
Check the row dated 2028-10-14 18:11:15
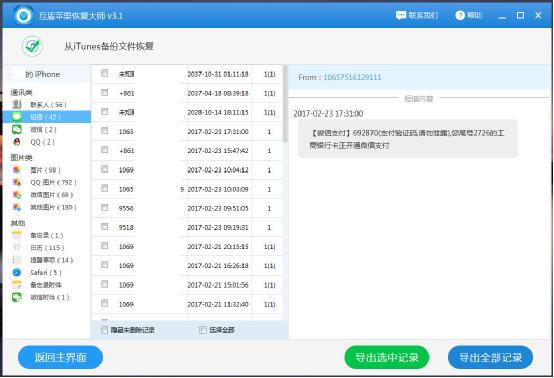click(104, 111)
